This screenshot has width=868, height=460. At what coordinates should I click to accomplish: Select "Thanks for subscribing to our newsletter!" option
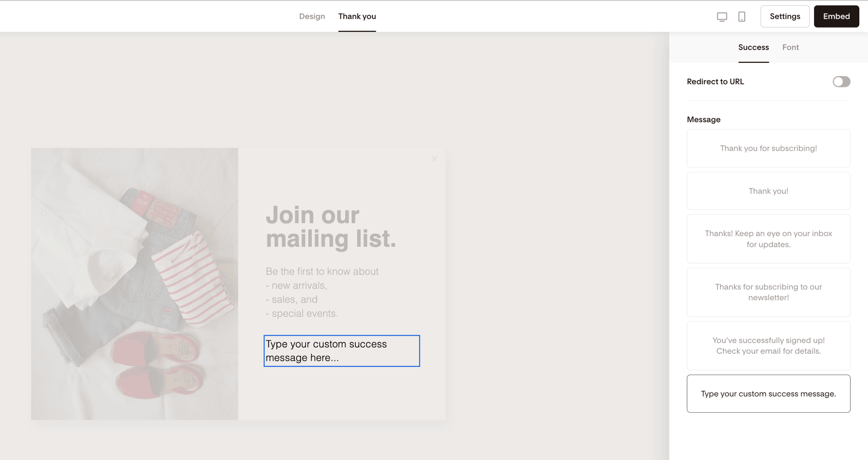point(769,292)
